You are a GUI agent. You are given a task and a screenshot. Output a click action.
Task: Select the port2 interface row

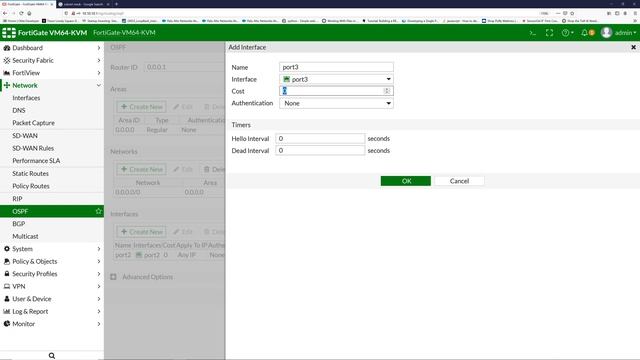(x=169, y=255)
